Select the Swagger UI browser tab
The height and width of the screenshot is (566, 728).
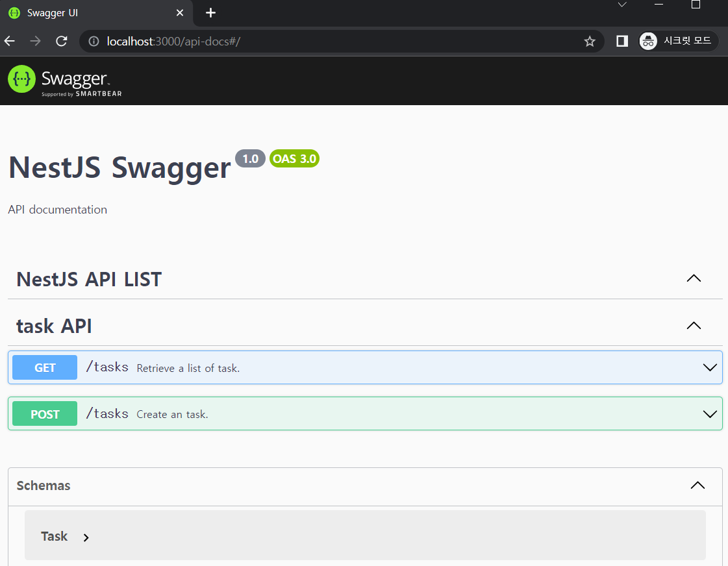point(96,13)
